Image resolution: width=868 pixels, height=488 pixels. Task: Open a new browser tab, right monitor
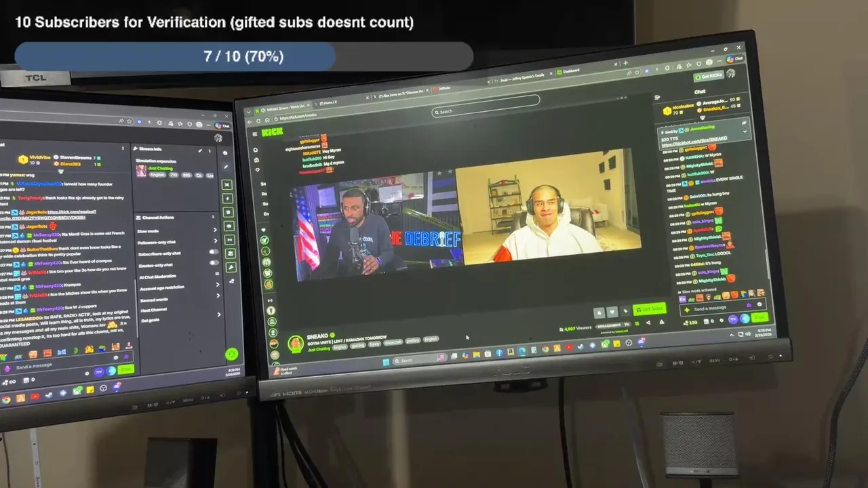[625, 63]
